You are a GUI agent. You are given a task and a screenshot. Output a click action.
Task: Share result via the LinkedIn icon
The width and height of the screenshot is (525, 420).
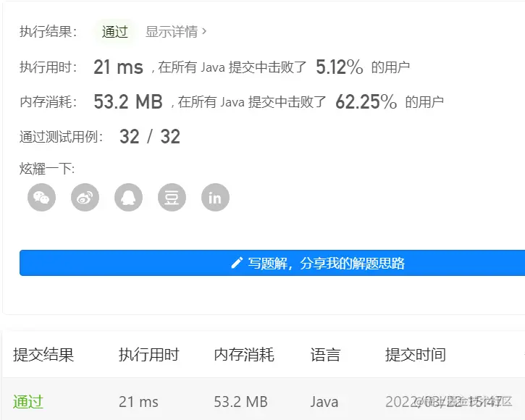(215, 197)
